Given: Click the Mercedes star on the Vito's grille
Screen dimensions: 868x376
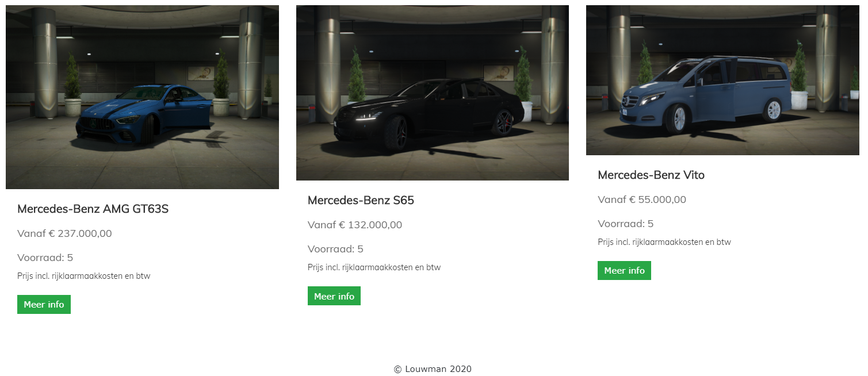Looking at the screenshot, I should click(625, 102).
